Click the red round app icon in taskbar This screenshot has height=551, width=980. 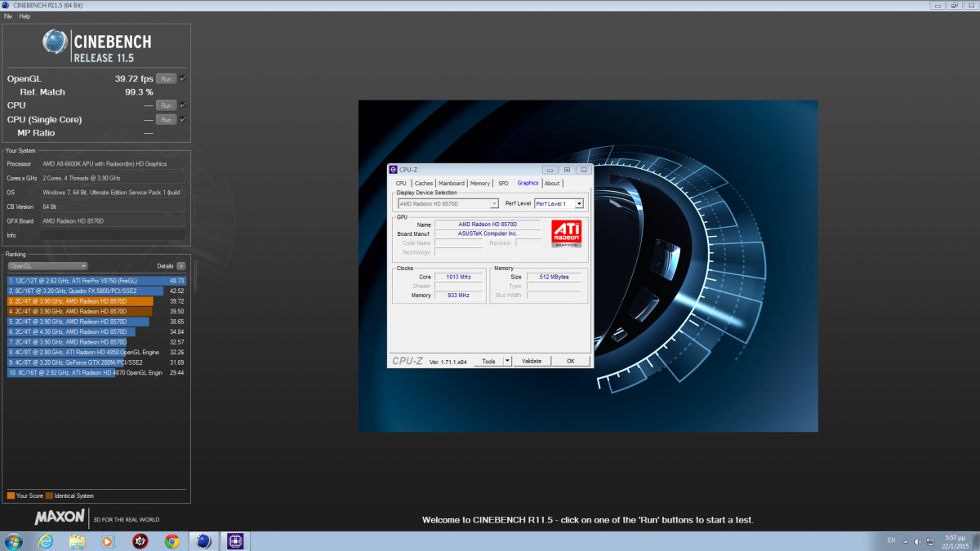tap(140, 541)
